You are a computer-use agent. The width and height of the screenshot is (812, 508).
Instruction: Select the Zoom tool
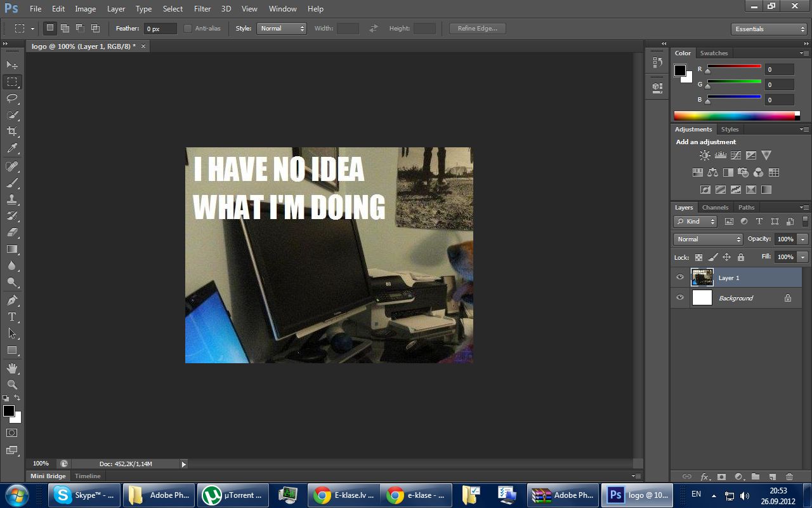pyautogui.click(x=11, y=385)
